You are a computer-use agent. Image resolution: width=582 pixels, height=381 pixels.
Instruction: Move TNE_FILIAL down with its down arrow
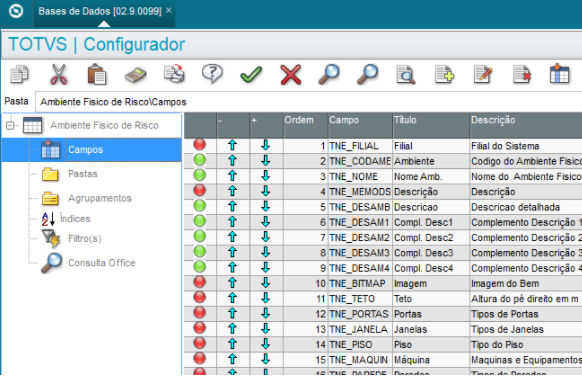(x=265, y=145)
